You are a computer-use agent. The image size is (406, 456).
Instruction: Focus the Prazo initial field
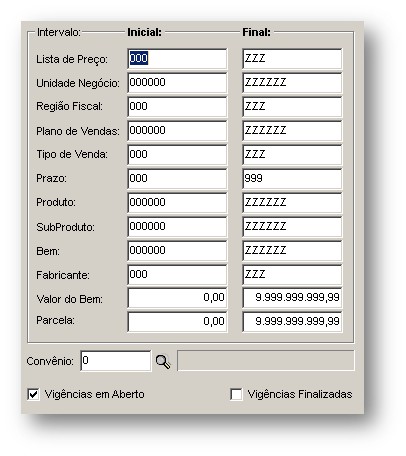(x=177, y=179)
